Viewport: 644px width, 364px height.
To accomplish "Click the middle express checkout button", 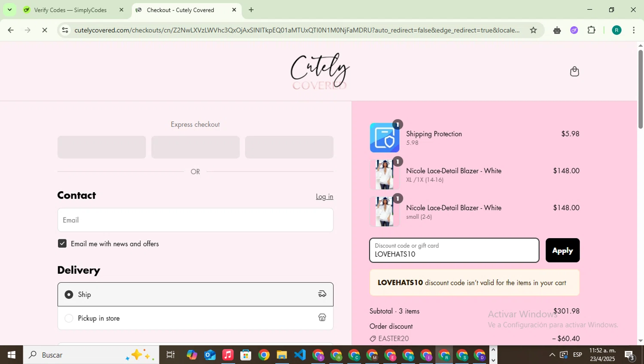I will point(195,147).
